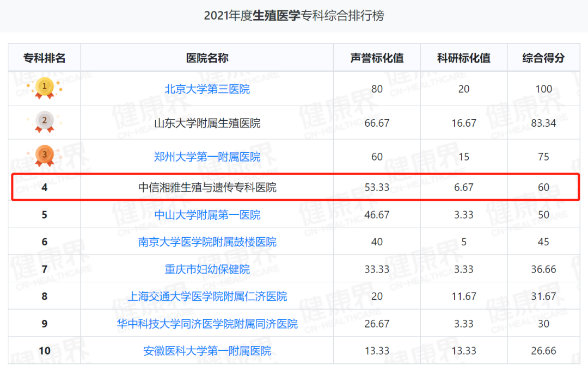Click comprehensive score 50

pyautogui.click(x=543, y=215)
